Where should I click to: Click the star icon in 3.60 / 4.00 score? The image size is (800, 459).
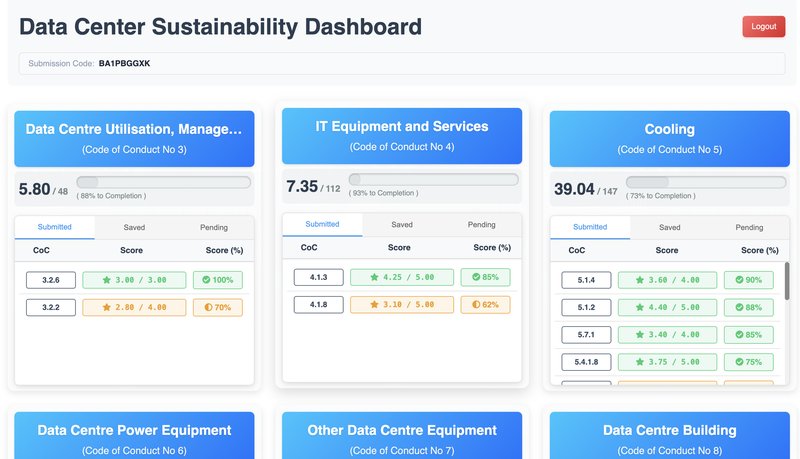pos(640,280)
